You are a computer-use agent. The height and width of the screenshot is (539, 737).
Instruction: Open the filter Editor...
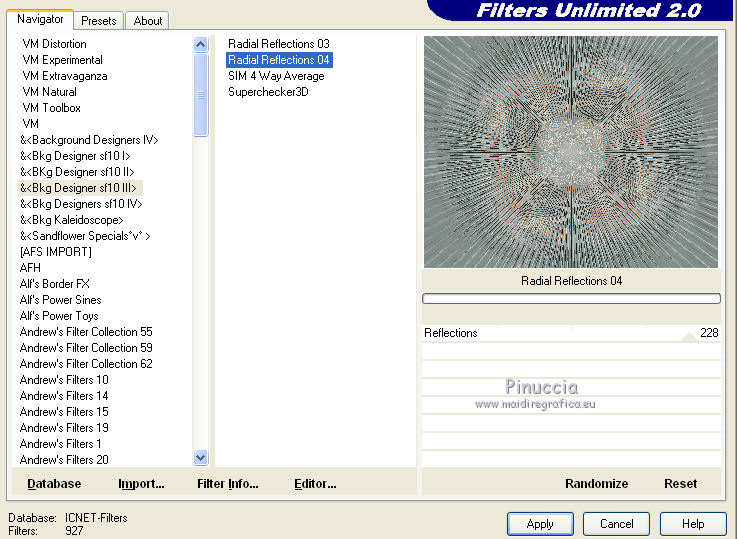pos(315,483)
